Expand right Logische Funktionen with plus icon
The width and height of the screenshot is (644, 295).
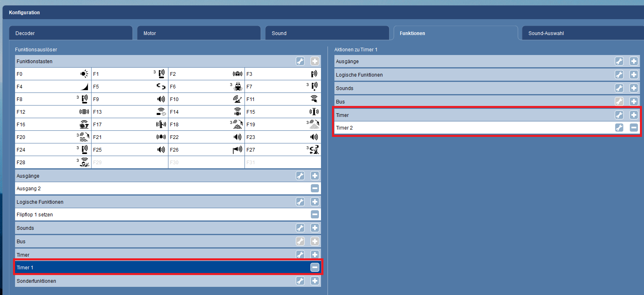tap(634, 75)
